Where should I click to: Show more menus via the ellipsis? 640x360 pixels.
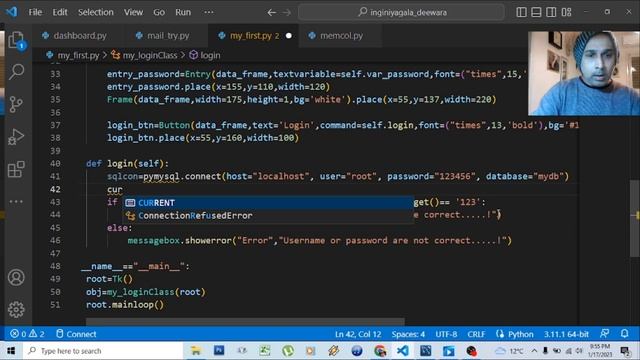click(x=209, y=12)
